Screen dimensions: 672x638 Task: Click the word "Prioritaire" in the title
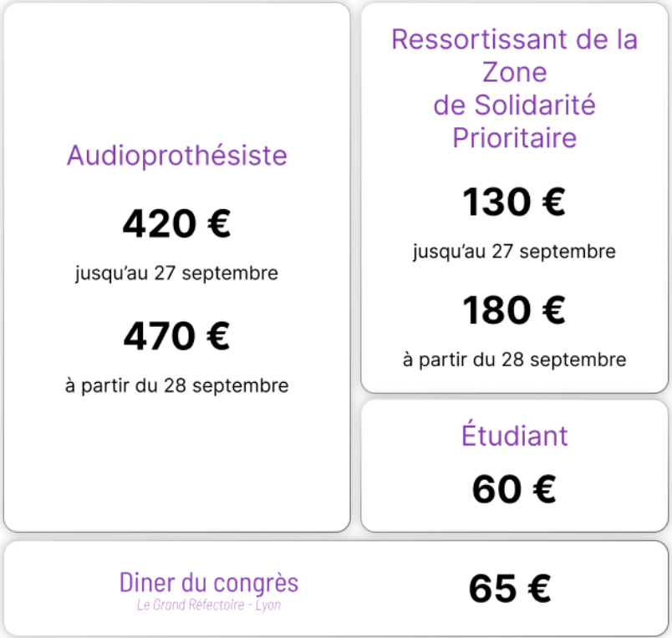coord(514,138)
